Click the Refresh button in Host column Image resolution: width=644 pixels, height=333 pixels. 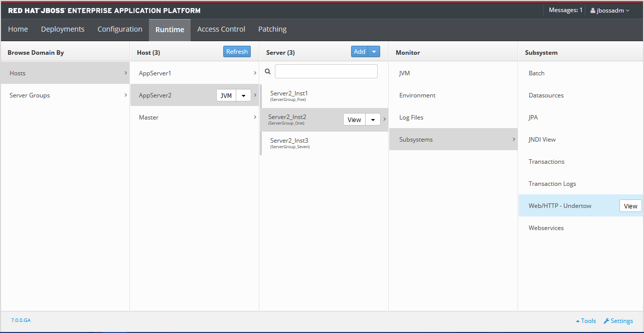point(237,52)
